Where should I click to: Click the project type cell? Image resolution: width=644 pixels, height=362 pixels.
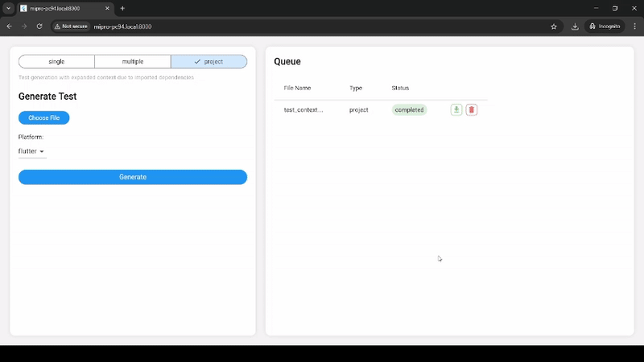[358, 110]
